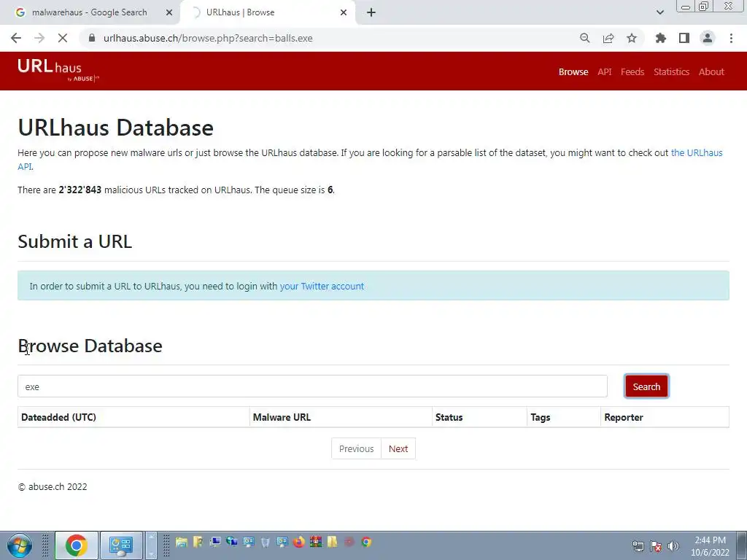This screenshot has height=560, width=747.
Task: Click the volume speaker tray icon
Action: (673, 546)
